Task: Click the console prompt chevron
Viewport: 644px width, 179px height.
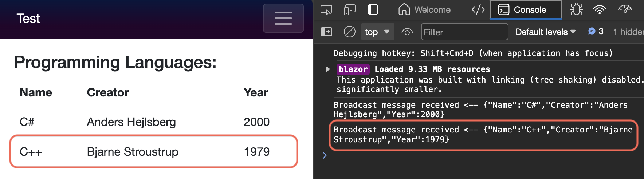Action: pyautogui.click(x=325, y=156)
